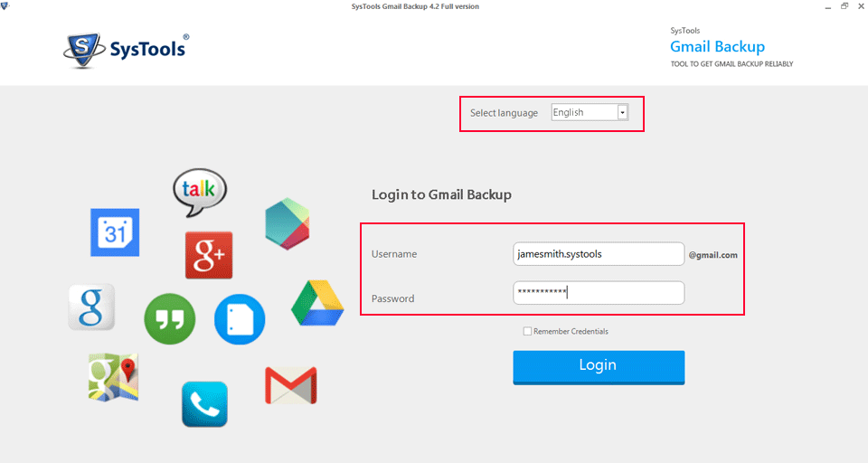Tick the Remember Credentials checkbox
The height and width of the screenshot is (463, 868).
coord(527,331)
